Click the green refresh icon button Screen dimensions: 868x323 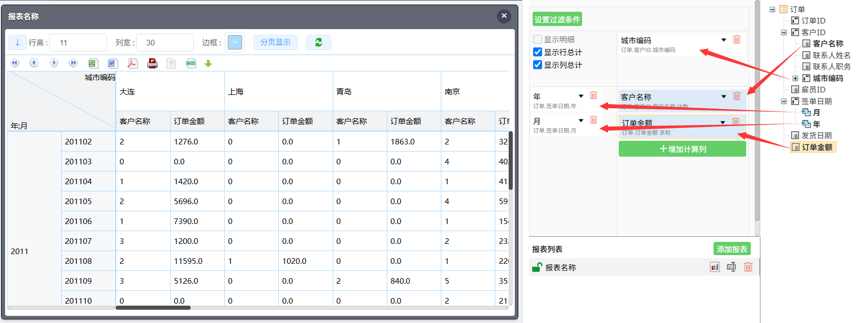click(319, 42)
